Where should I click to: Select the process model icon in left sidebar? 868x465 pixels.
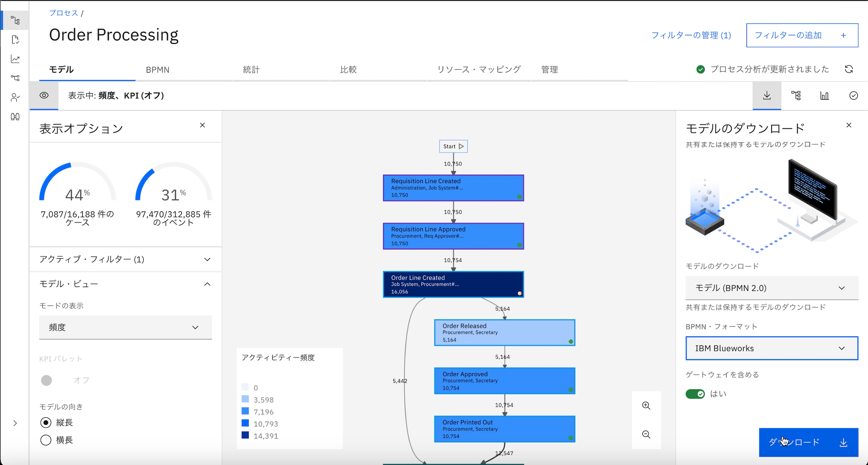pos(15,20)
